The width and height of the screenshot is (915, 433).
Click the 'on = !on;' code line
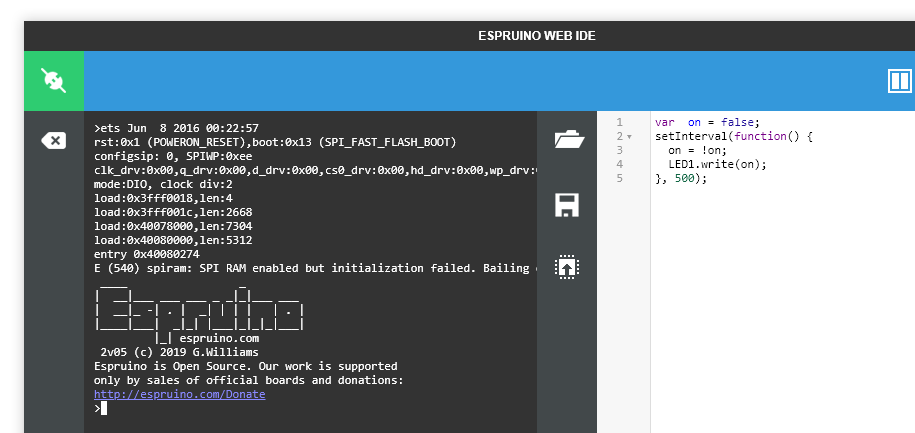coord(697,150)
